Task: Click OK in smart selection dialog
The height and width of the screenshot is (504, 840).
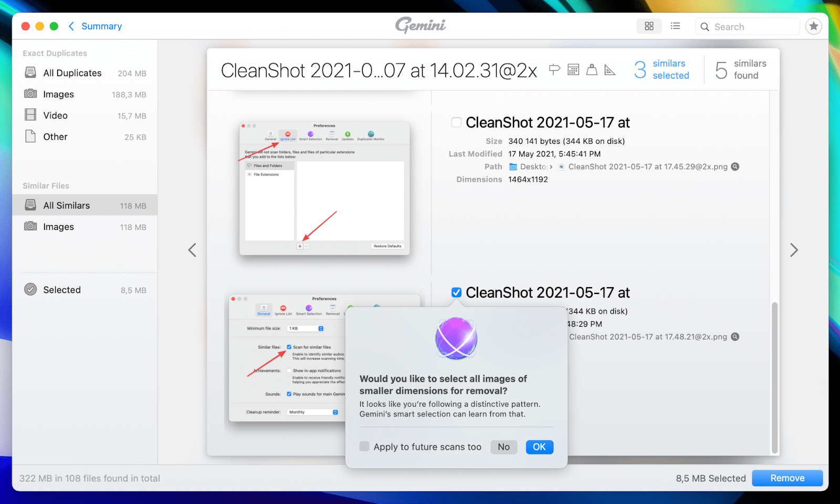Action: [539, 447]
